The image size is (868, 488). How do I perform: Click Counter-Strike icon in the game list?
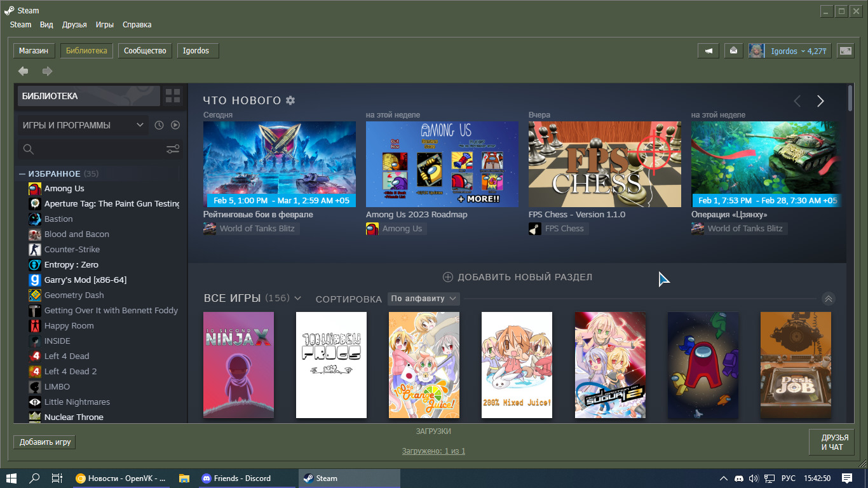[35, 250]
